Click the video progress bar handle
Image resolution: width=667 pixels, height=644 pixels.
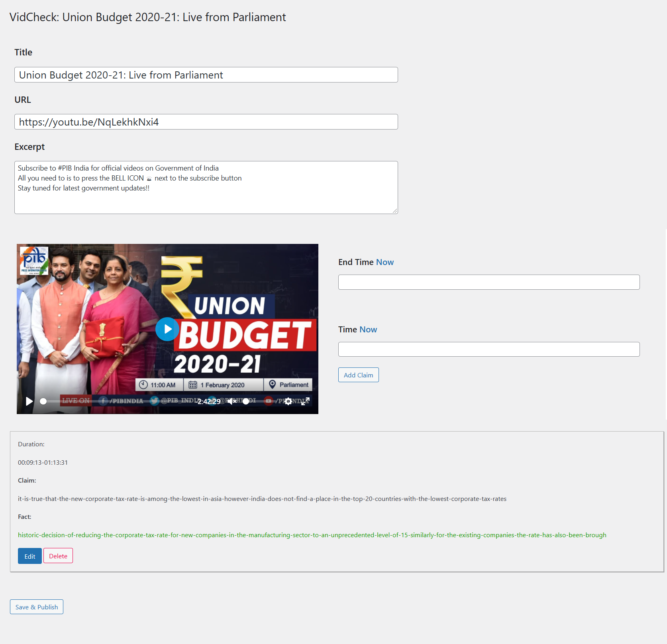click(x=43, y=401)
